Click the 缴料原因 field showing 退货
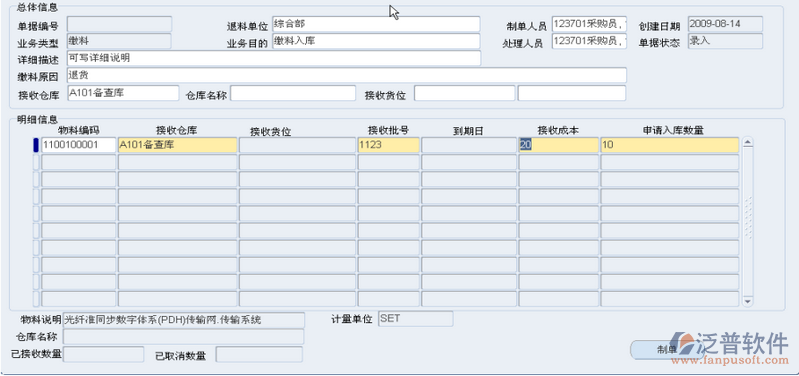 point(347,75)
